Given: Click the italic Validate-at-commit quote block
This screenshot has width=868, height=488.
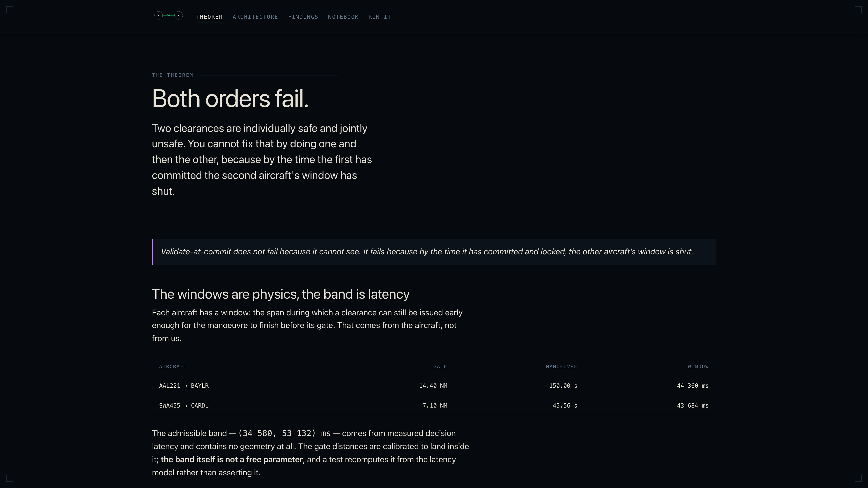Looking at the screenshot, I should click(x=434, y=252).
